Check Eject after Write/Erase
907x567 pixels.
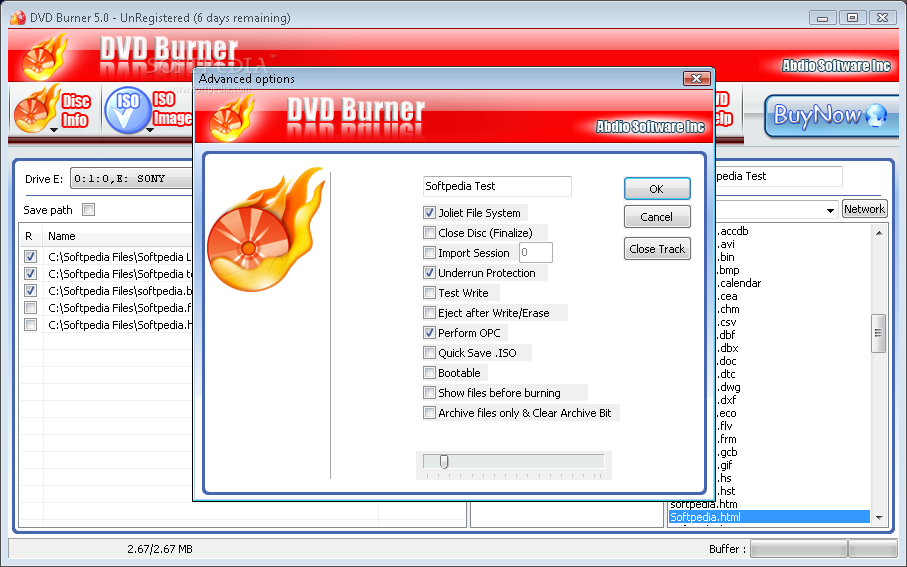[x=429, y=313]
